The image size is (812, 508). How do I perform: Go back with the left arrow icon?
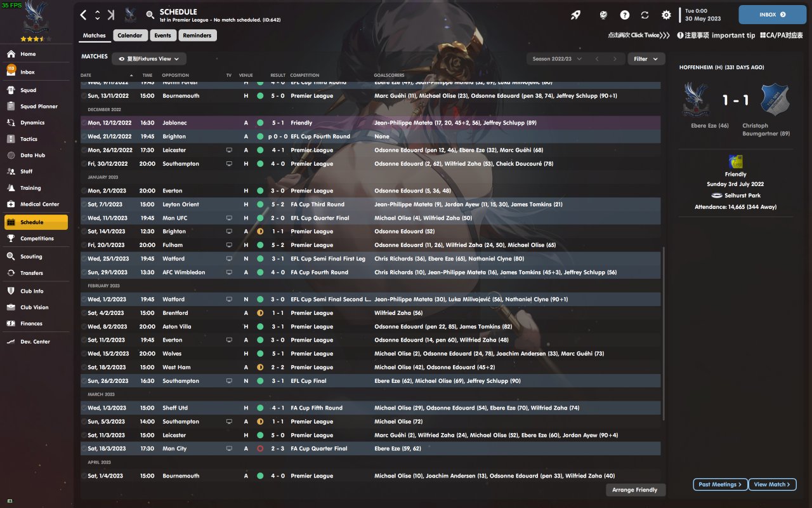tap(84, 15)
